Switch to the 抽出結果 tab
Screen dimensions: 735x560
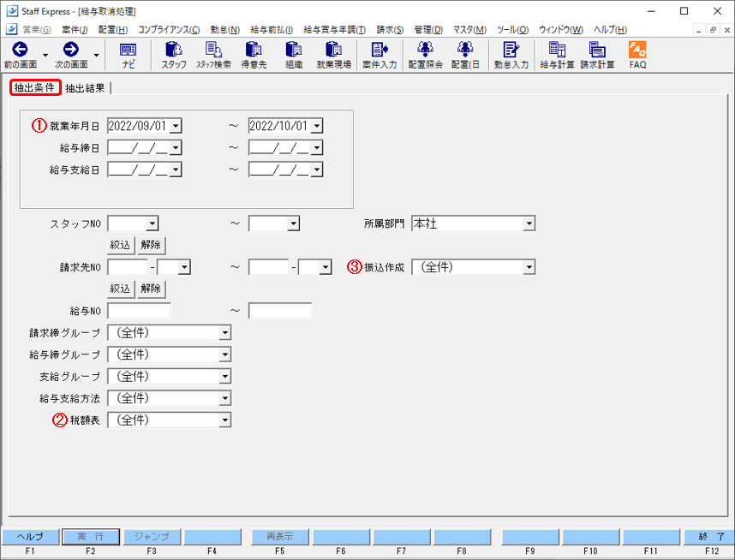(86, 88)
